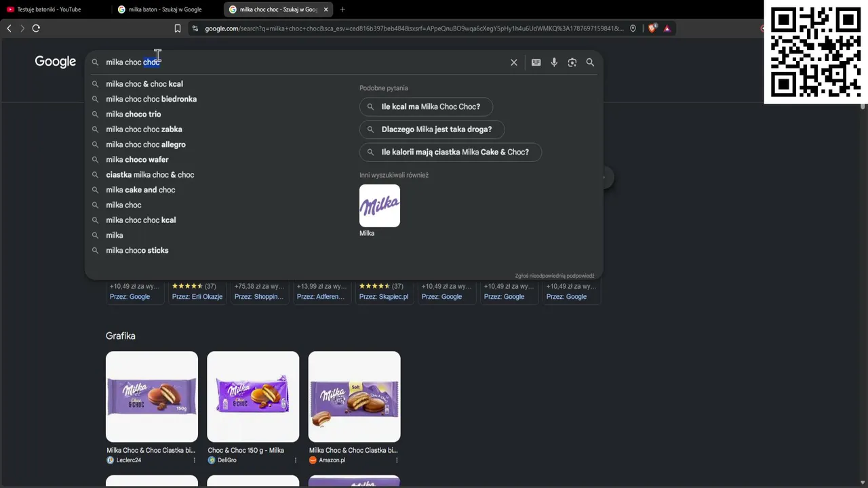Screen dimensions: 868x488
Task: Open the Brave Rewards triangle icon
Action: click(x=667, y=28)
